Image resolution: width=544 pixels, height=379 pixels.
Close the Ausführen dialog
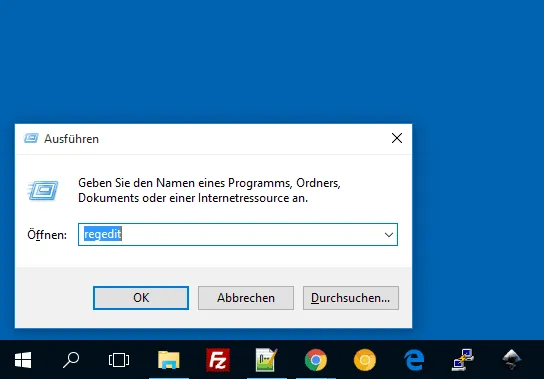click(x=397, y=138)
